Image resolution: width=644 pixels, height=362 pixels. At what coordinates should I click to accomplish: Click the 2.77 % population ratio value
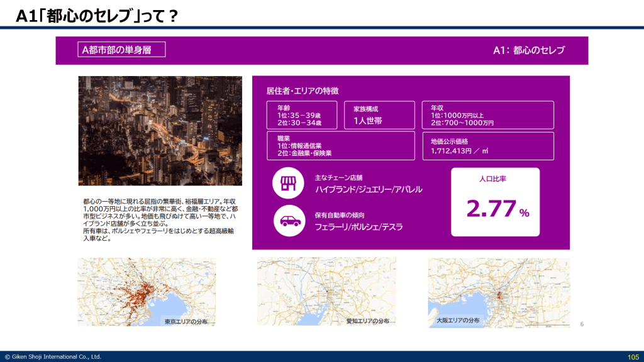[x=498, y=209]
